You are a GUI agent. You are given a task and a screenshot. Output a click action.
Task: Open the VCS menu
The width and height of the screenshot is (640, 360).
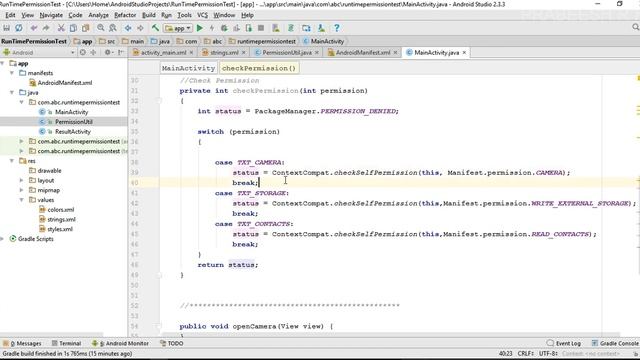coord(202,15)
